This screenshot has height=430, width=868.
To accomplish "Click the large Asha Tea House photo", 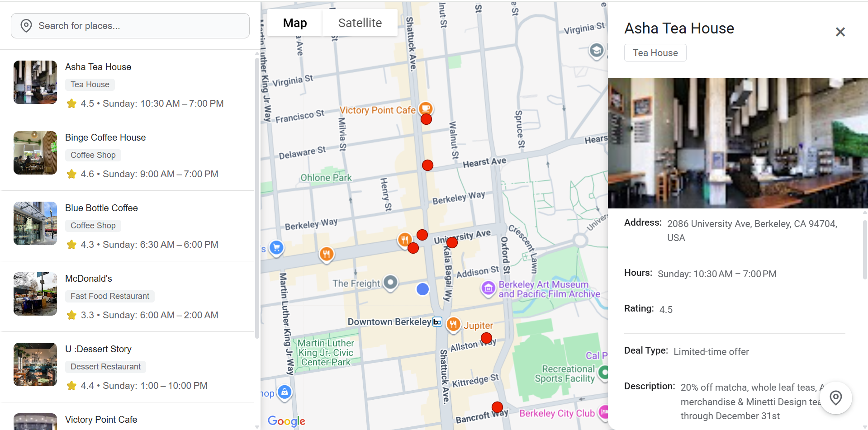I will 738,143.
